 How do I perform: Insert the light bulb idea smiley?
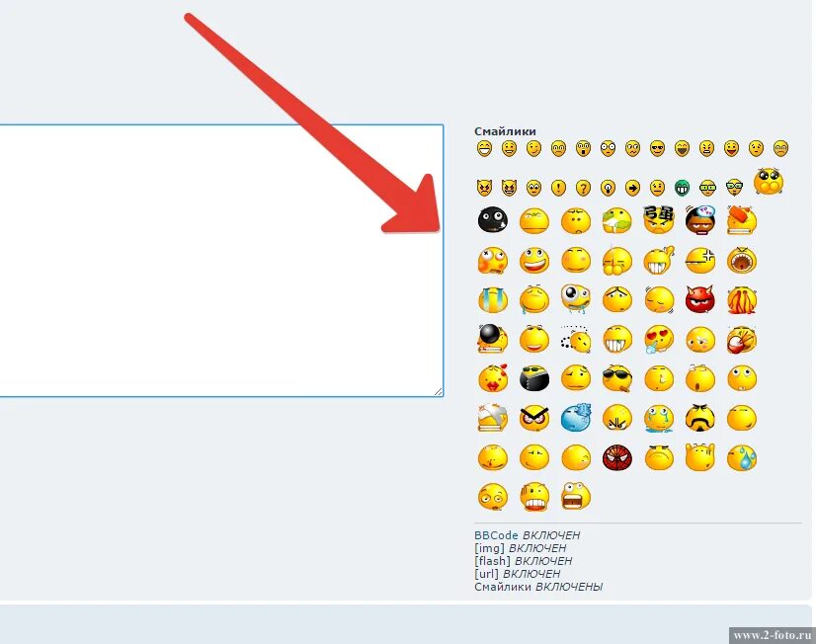tap(608, 188)
